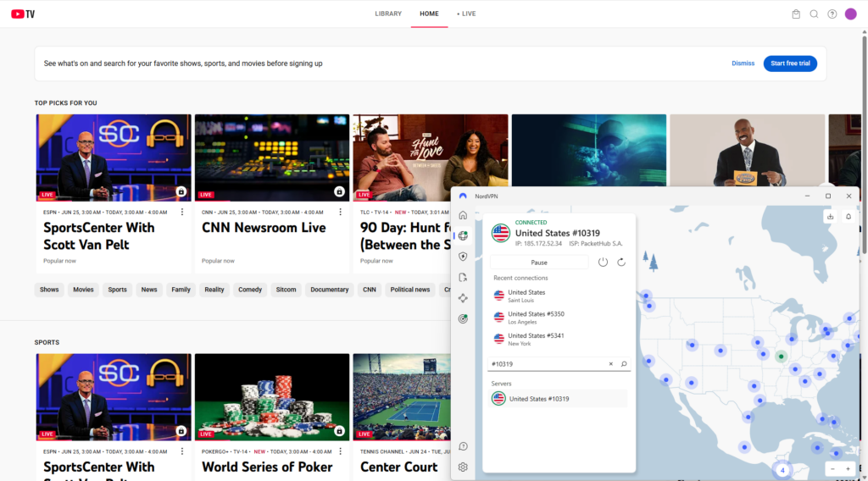Open the CNN Newsroom Live thumbnail
Image resolution: width=868 pixels, height=481 pixels.
[272, 158]
